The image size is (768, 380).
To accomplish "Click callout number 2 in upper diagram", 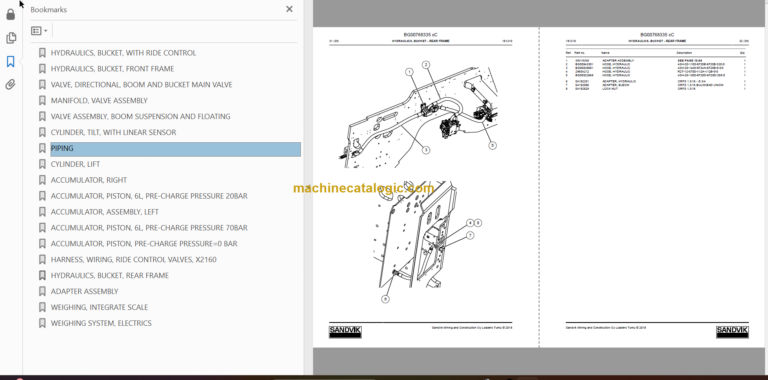I will point(426,65).
